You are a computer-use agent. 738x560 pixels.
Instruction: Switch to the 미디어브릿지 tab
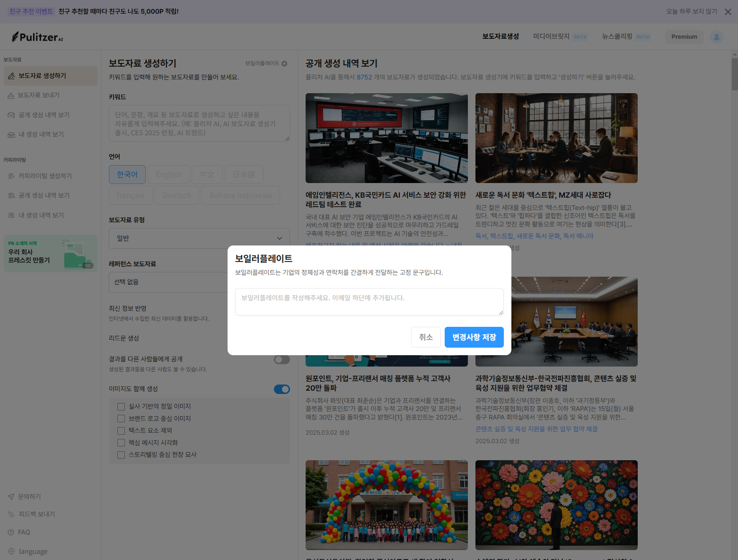[551, 36]
